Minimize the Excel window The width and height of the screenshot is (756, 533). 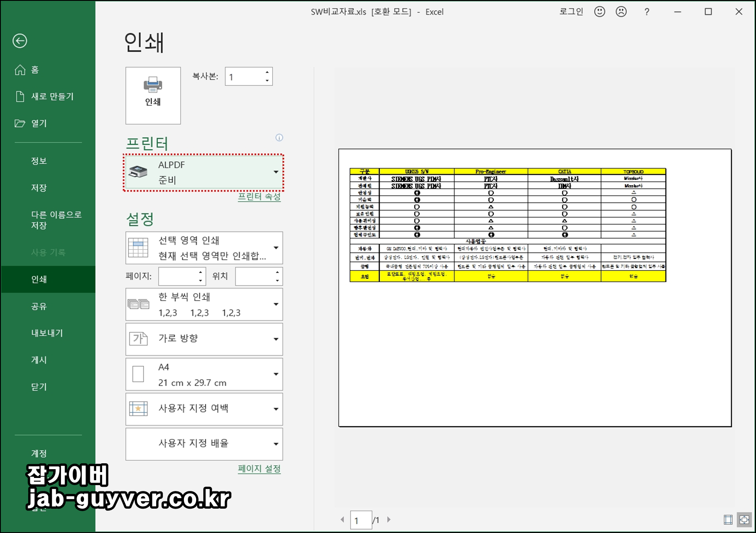tap(677, 12)
